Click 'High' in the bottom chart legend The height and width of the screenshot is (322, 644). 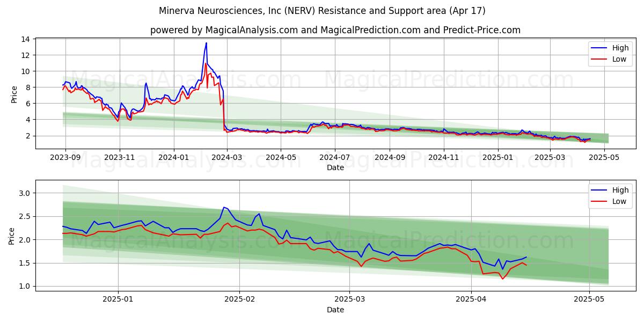click(x=620, y=189)
